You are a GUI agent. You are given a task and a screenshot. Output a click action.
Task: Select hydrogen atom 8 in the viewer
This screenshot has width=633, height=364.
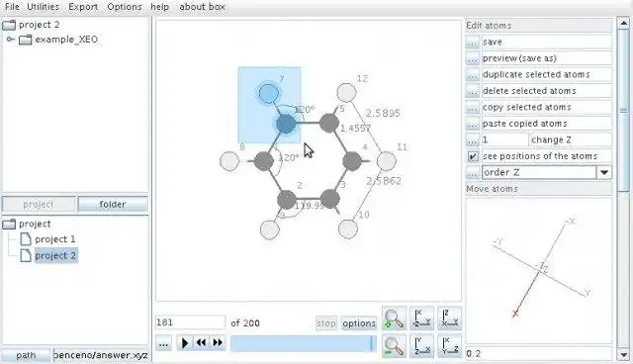point(229,161)
